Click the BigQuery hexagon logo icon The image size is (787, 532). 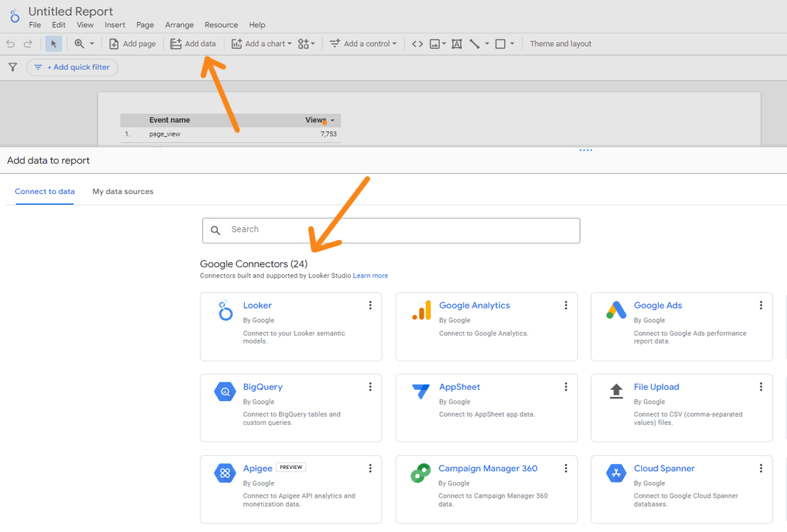(225, 391)
